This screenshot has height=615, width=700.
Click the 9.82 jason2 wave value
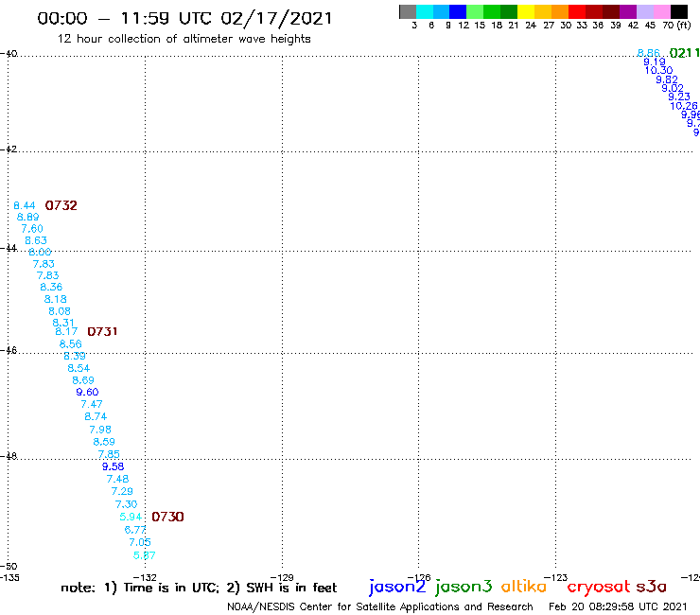pyautogui.click(x=667, y=79)
